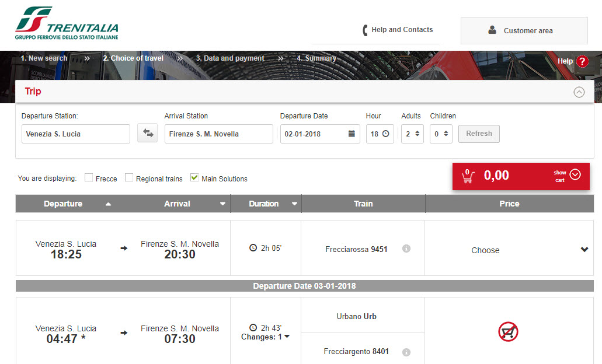Click the Departure Station field
602x364 pixels.
pos(76,134)
